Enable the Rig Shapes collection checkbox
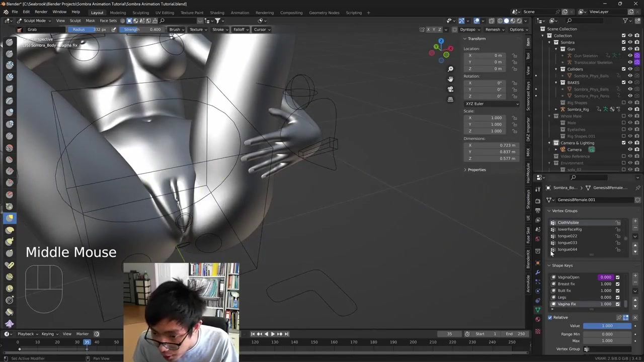644x362 pixels. pos(623,103)
